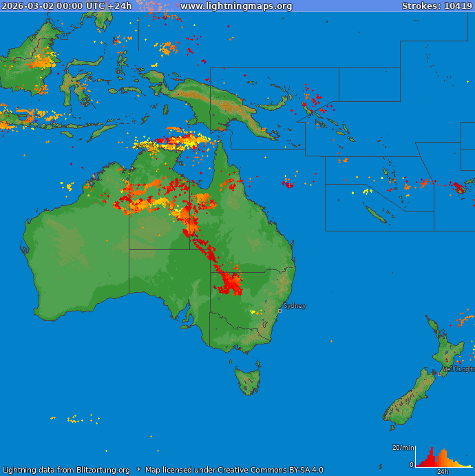Viewport: 475px width, 476px height.
Task: Click the 20/min histogram axis label
Action: click(x=403, y=448)
